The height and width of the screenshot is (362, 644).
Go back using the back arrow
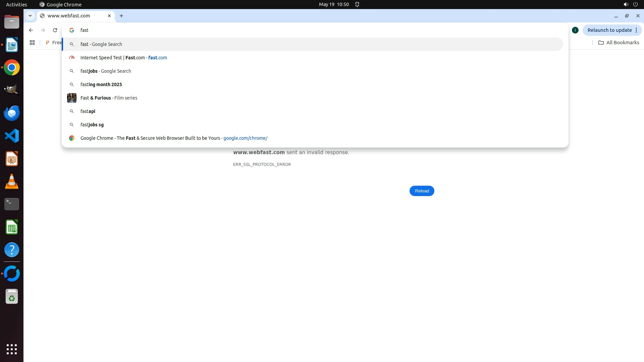coord(31,30)
